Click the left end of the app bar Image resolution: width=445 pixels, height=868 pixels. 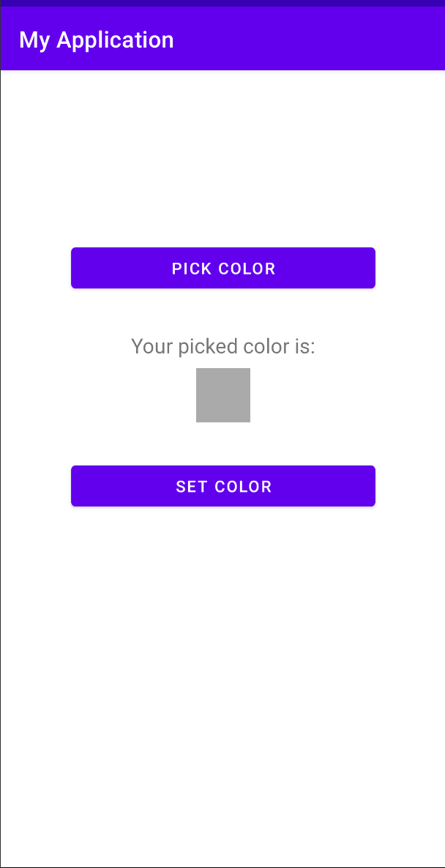coord(22,40)
